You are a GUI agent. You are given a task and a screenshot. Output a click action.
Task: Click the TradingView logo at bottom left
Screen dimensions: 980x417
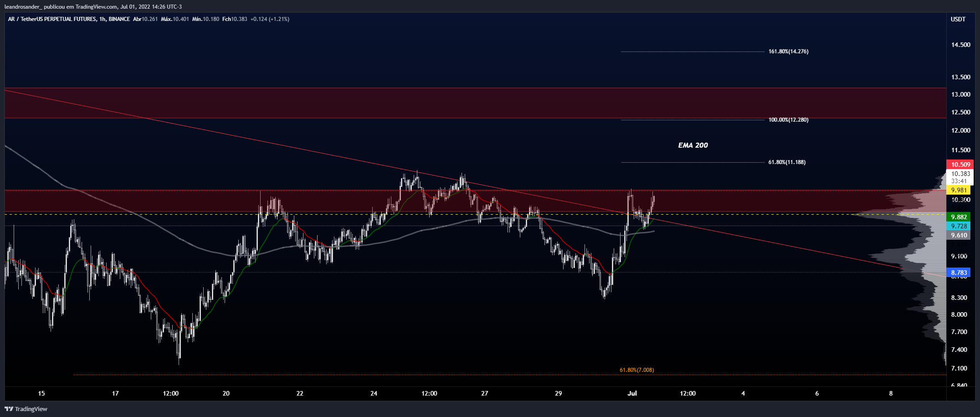pos(26,409)
